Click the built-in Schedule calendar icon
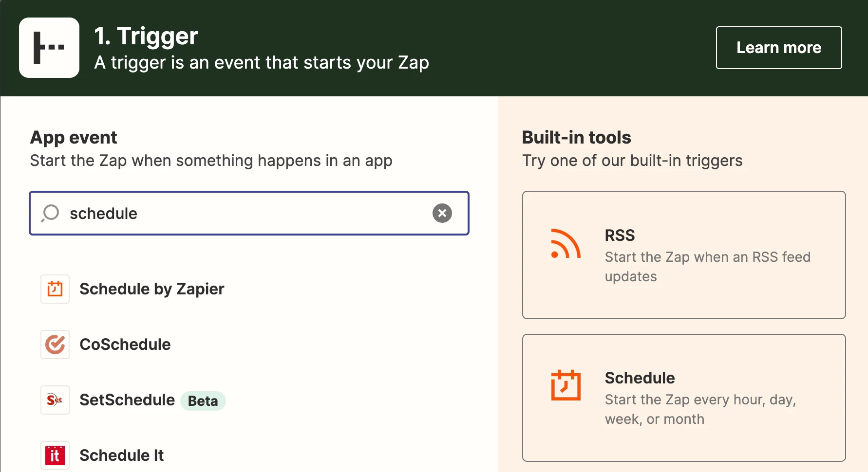Viewport: 868px width, 472px height. [x=566, y=385]
